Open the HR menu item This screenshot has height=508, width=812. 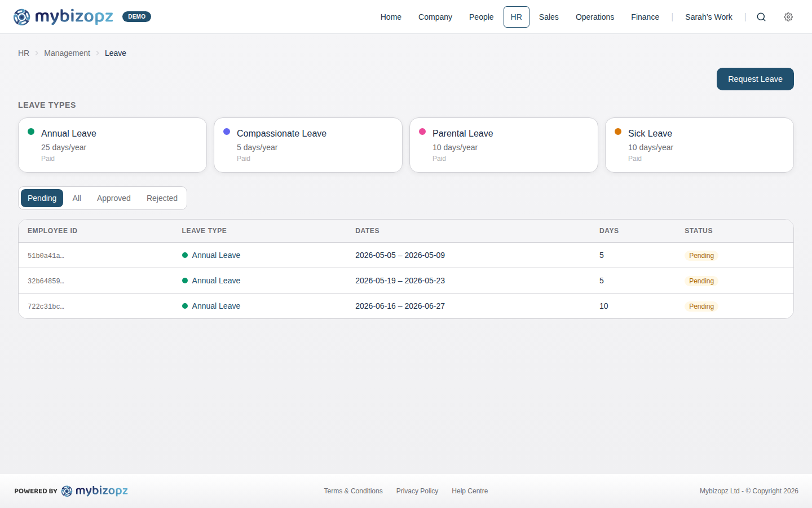(x=516, y=17)
